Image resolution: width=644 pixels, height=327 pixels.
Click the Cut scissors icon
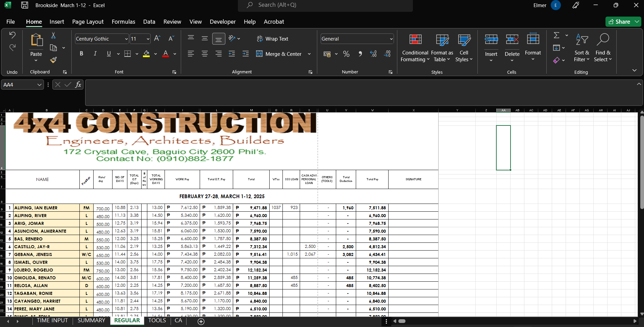(53, 36)
